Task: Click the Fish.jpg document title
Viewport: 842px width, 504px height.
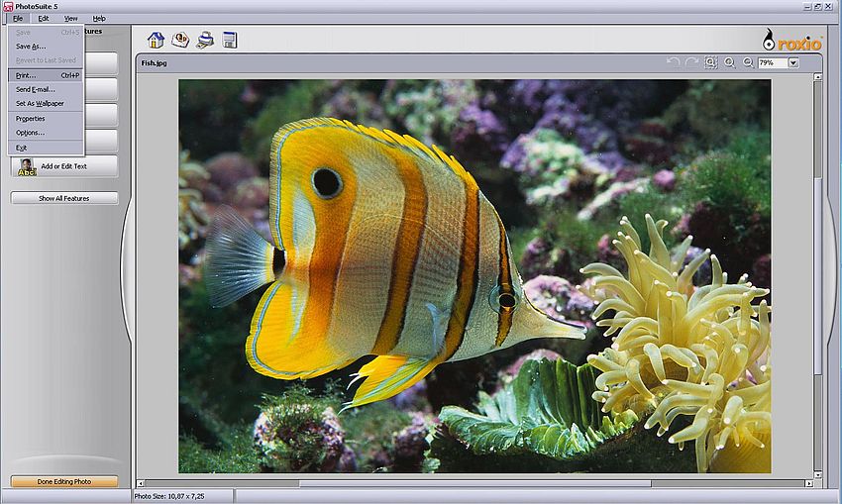Action: pos(155,62)
